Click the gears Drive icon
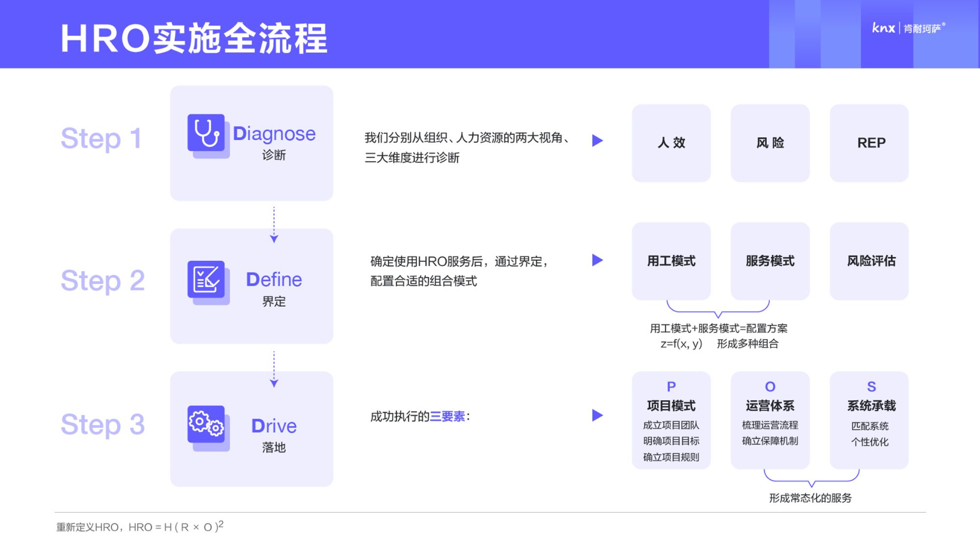Image resolution: width=980 pixels, height=544 pixels. pos(206,424)
